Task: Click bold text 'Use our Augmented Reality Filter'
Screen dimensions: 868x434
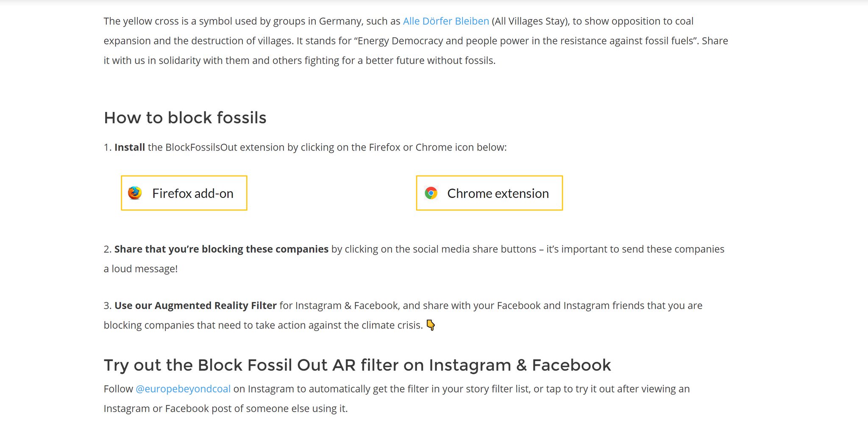Action: click(195, 306)
